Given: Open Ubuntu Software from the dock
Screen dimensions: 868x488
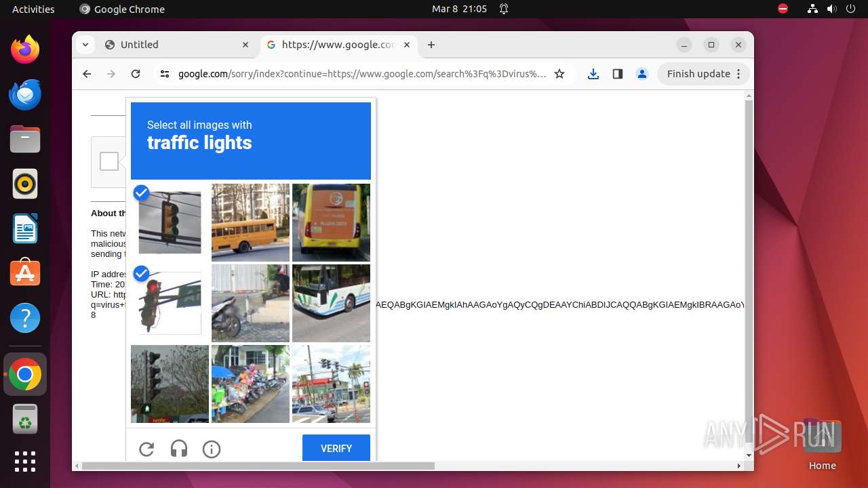Looking at the screenshot, I should pyautogui.click(x=25, y=273).
